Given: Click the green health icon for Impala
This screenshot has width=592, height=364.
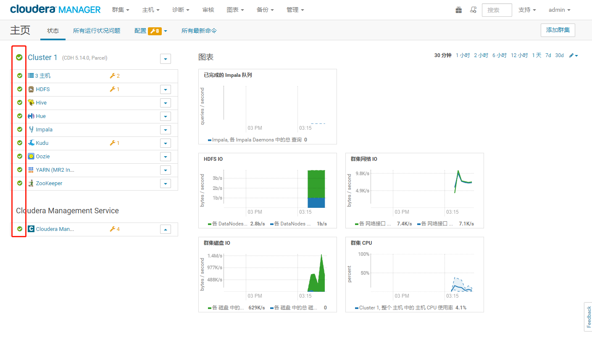Looking at the screenshot, I should click(x=20, y=129).
